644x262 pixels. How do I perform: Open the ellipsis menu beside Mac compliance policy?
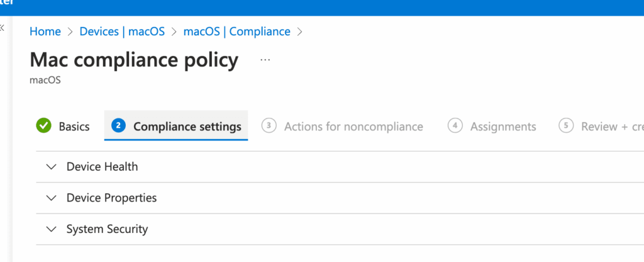(265, 60)
